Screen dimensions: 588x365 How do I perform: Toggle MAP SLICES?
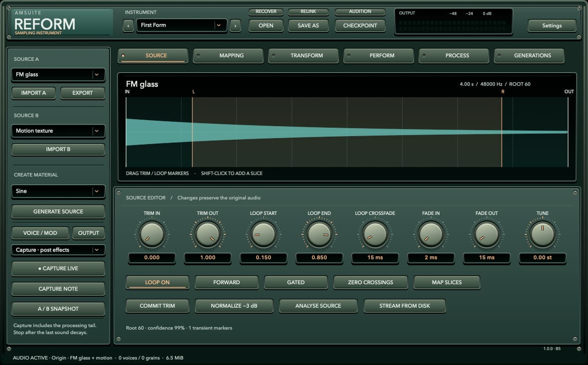click(446, 282)
